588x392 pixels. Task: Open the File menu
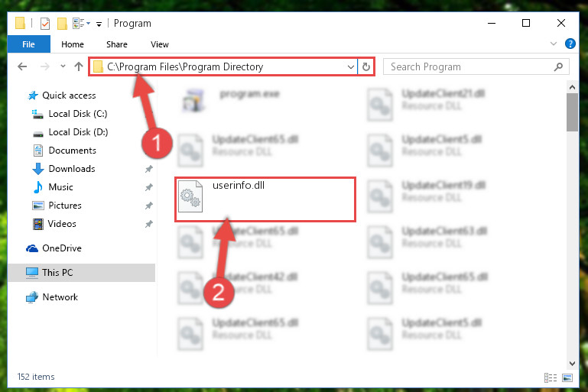(x=28, y=44)
